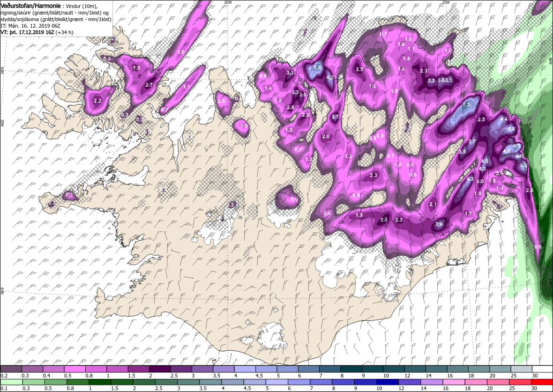Click the 15W longitude label
This screenshot has width=553, height=392.
[x=445, y=2]
